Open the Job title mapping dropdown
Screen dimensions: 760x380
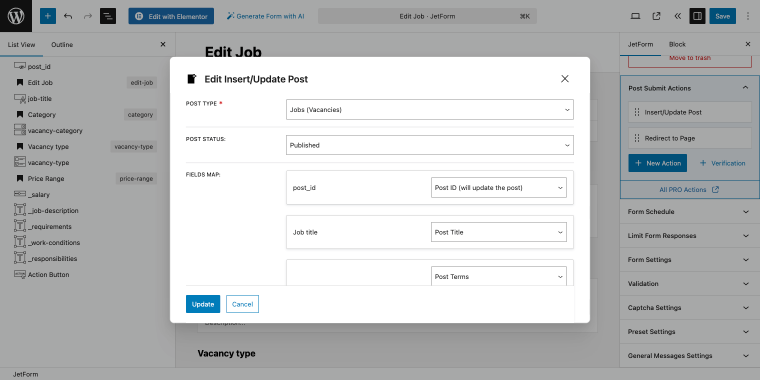click(499, 232)
